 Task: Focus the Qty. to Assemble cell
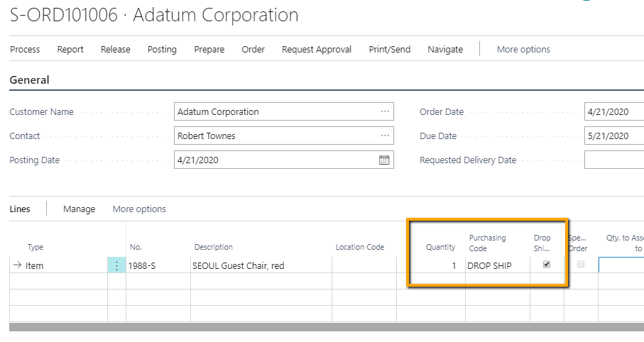tap(621, 265)
